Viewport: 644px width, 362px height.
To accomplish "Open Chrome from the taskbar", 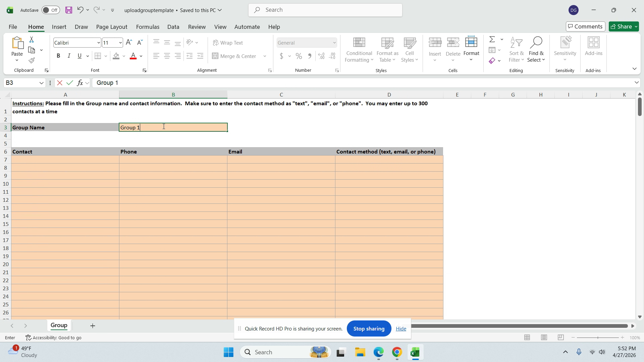I will [x=397, y=352].
